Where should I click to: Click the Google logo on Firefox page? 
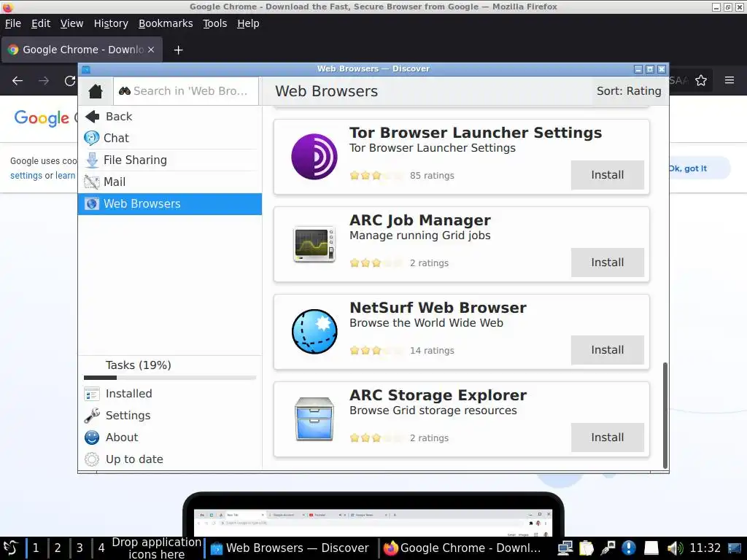coord(42,118)
